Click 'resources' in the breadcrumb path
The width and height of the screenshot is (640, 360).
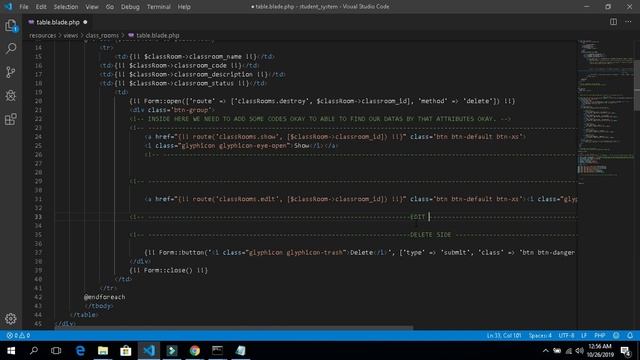pyautogui.click(x=42, y=36)
